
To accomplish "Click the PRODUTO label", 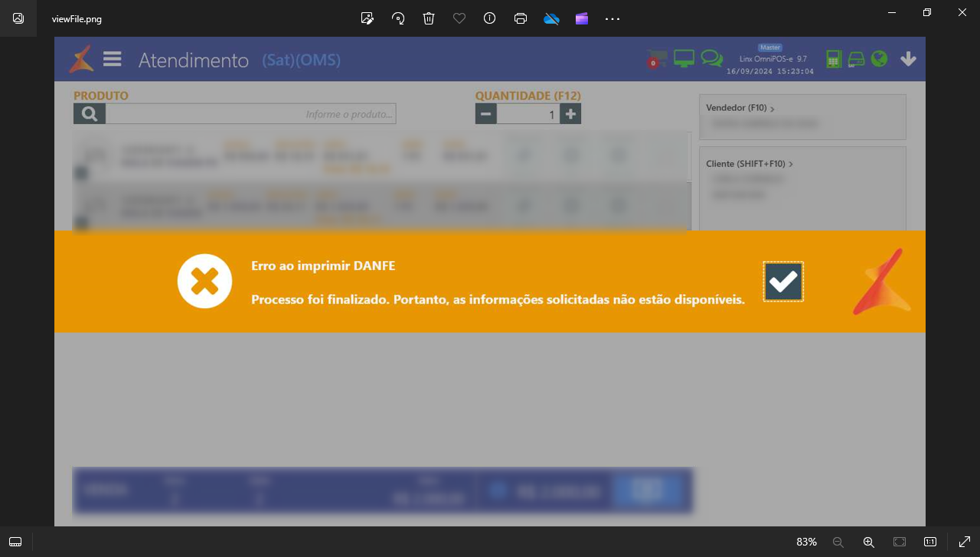I will pos(101,96).
